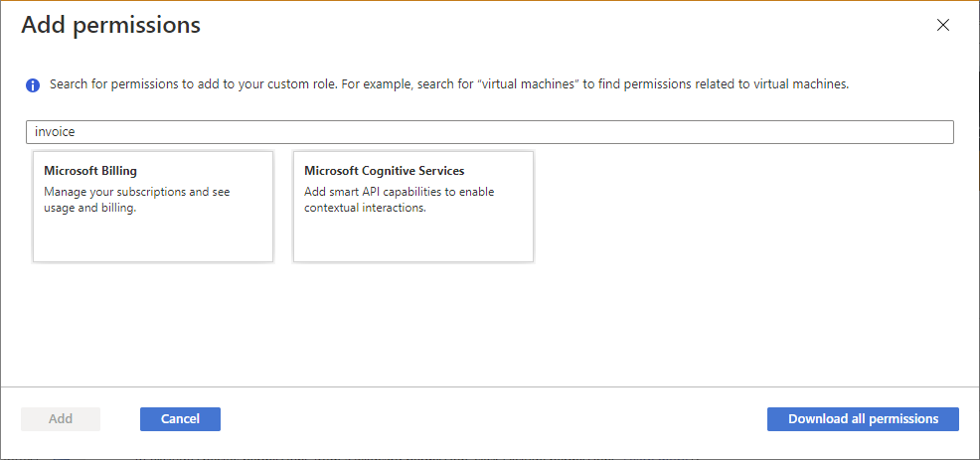This screenshot has height=460, width=980.
Task: Close the Add permissions dialog
Action: (942, 26)
